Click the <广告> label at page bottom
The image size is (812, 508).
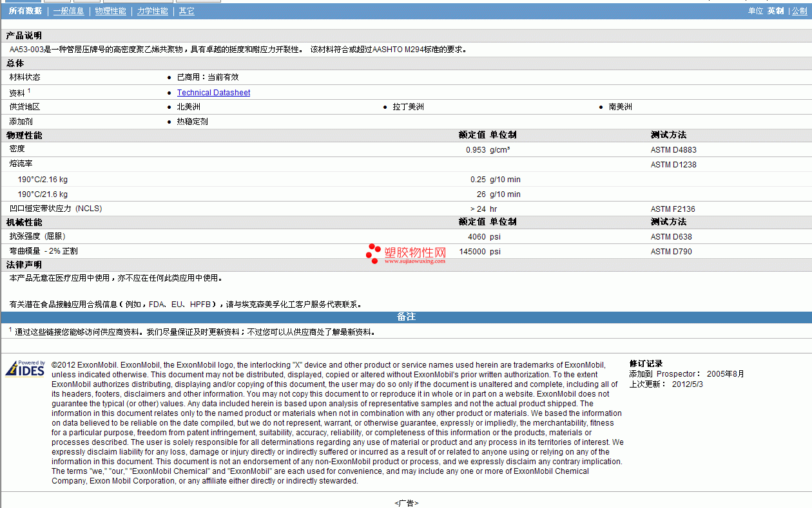click(x=406, y=503)
